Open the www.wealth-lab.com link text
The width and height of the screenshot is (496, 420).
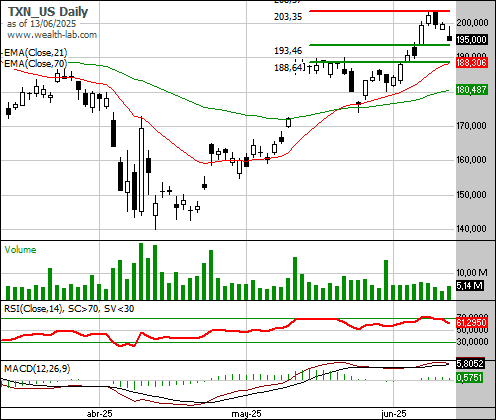(x=52, y=35)
